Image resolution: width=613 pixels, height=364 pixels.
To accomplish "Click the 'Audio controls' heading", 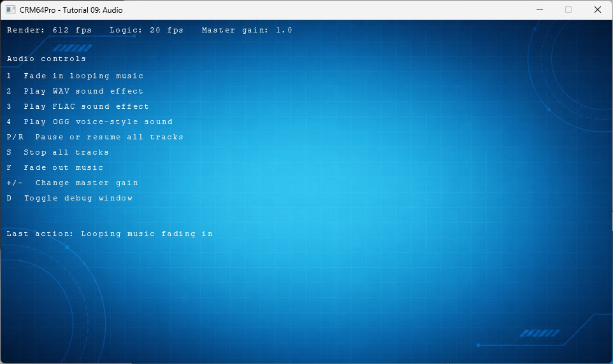I will (x=46, y=59).
